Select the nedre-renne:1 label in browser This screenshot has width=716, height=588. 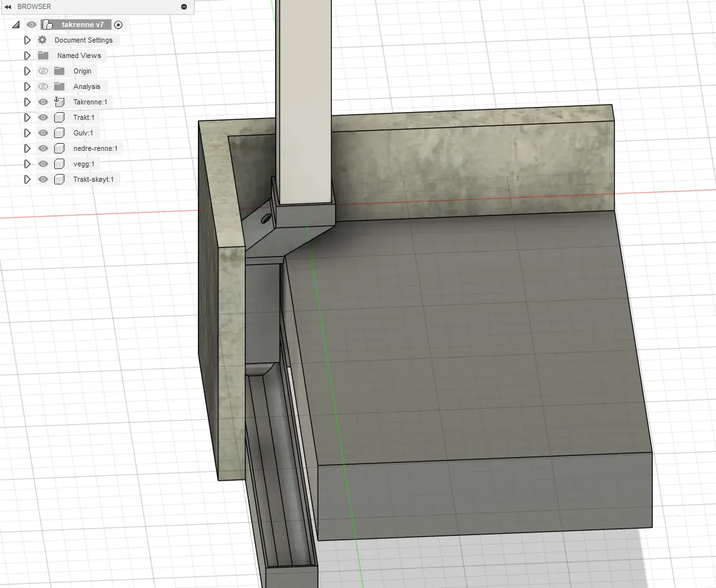(95, 148)
